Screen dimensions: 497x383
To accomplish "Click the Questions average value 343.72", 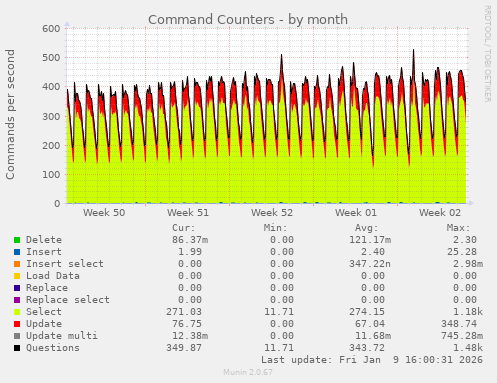I will coord(367,348).
